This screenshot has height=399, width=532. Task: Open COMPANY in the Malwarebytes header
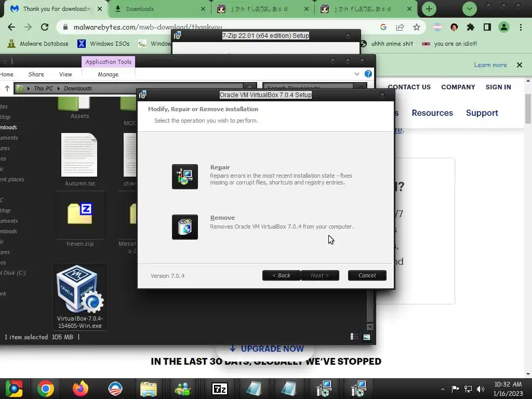(458, 87)
